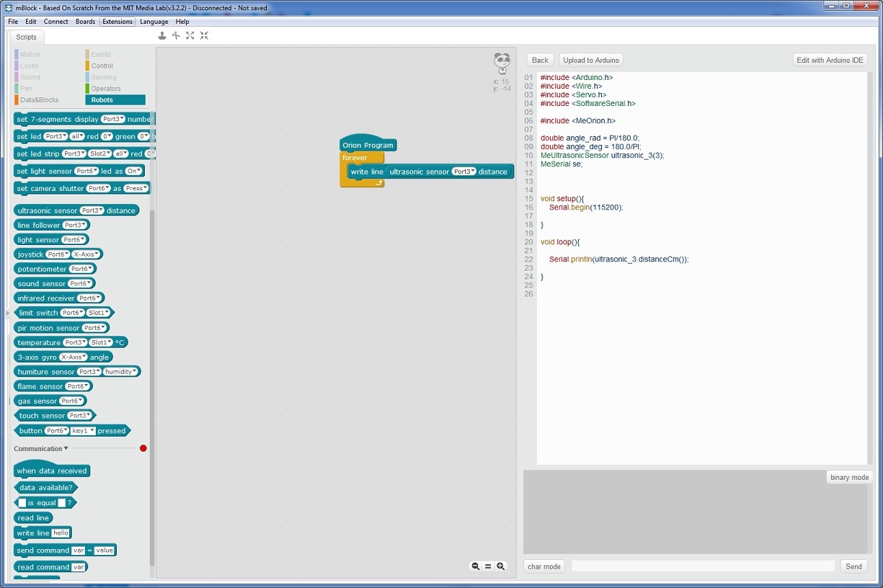Select the Operators block category
The width and height of the screenshot is (883, 588).
pos(106,89)
